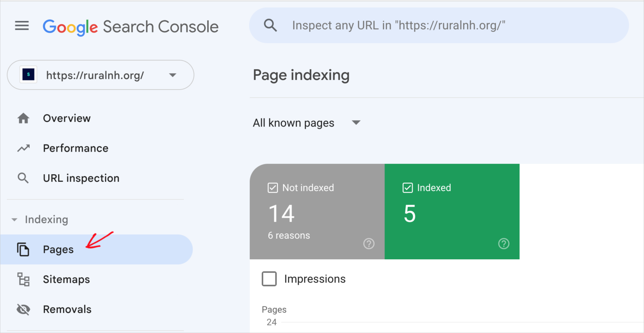Open the Performance report
644x333 pixels.
(x=75, y=148)
